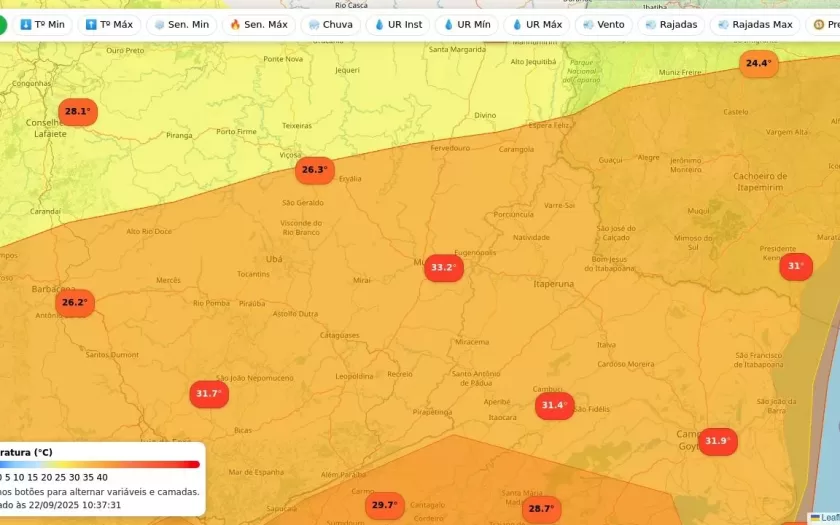Select the 26.3° marker near Viçosa

pyautogui.click(x=314, y=170)
